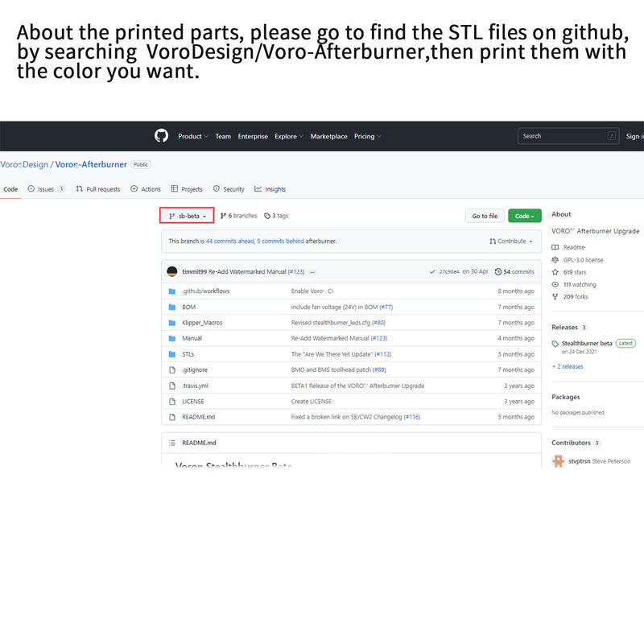
Task: Switch to the Insights tab
Action: point(270,189)
